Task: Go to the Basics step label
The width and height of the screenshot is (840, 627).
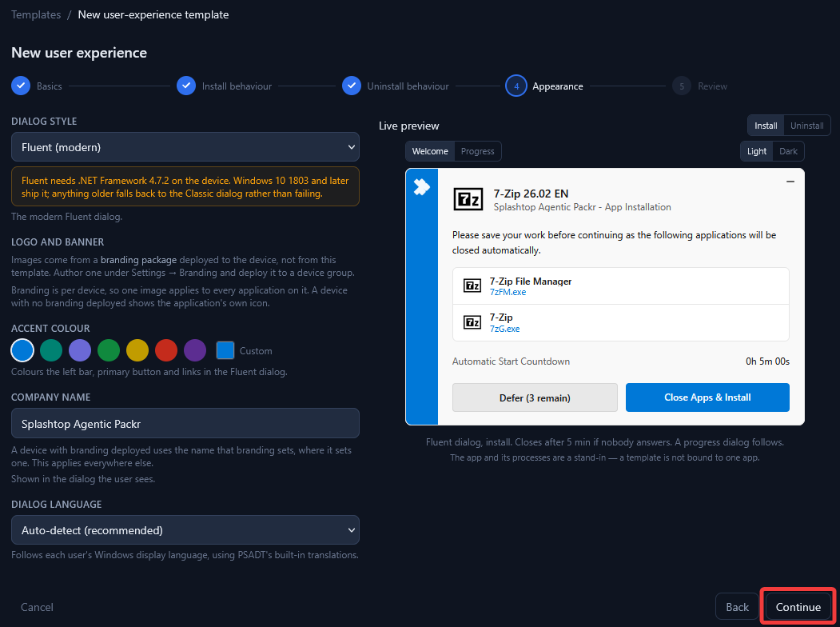Action: 50,86
